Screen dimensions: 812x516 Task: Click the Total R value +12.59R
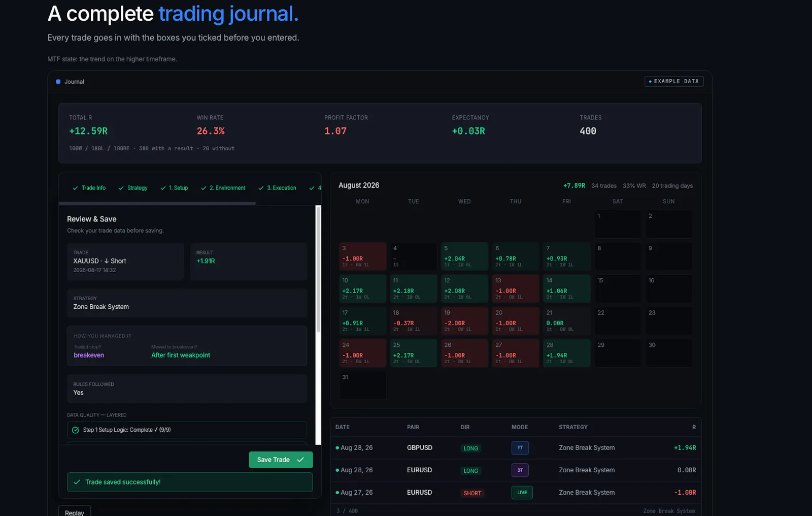point(88,131)
